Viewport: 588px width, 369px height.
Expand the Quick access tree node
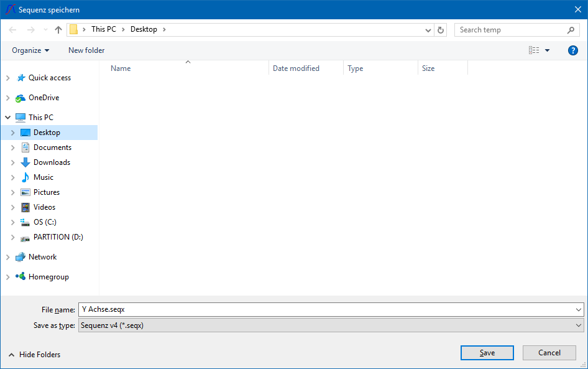[x=7, y=78]
